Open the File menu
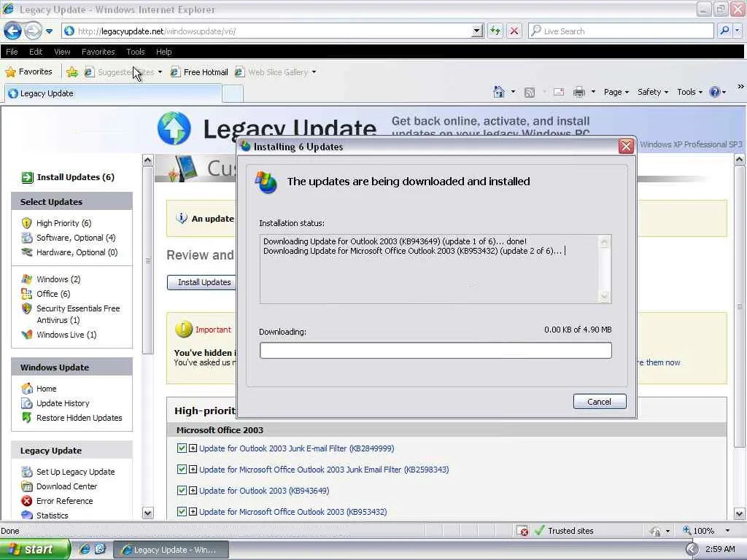 click(12, 52)
